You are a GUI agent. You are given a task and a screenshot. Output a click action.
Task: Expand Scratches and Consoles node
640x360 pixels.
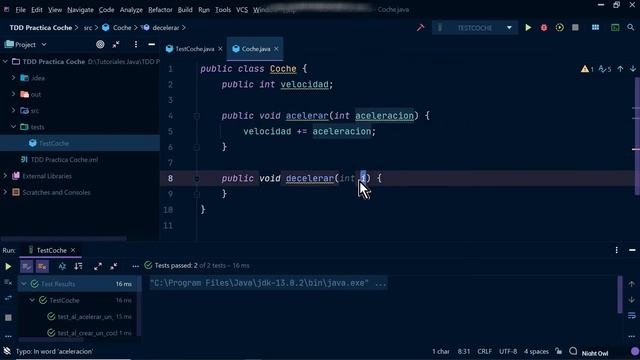5,192
